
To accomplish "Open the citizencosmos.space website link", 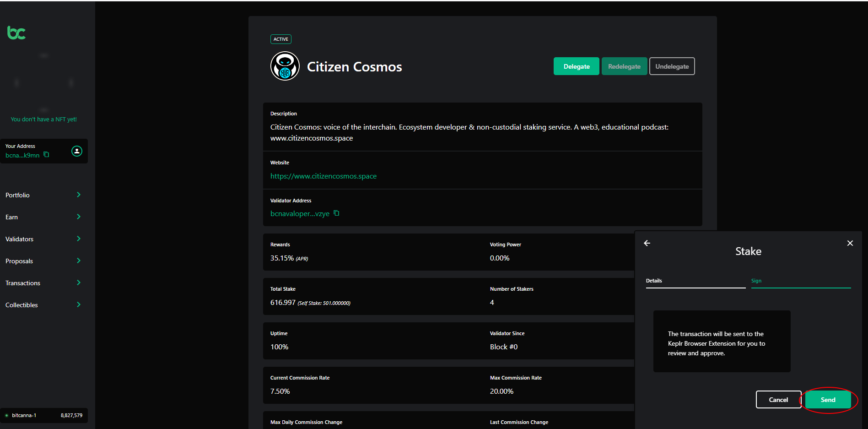I will (323, 176).
